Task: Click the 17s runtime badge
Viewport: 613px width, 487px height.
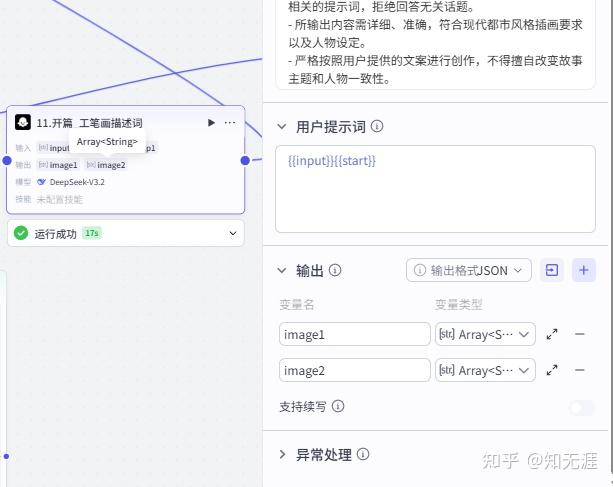Action: click(x=92, y=233)
